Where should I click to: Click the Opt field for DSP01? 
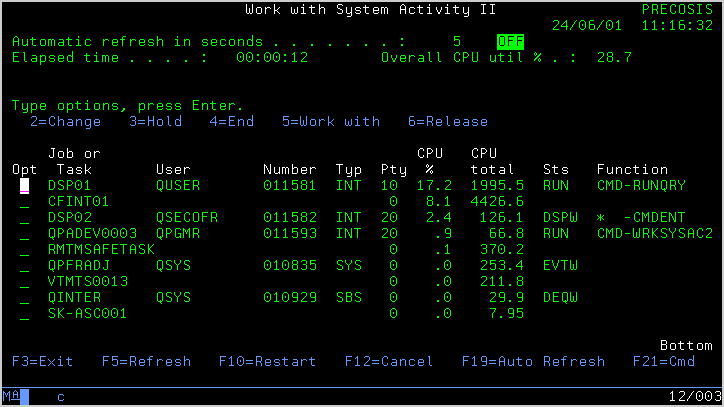click(24, 186)
